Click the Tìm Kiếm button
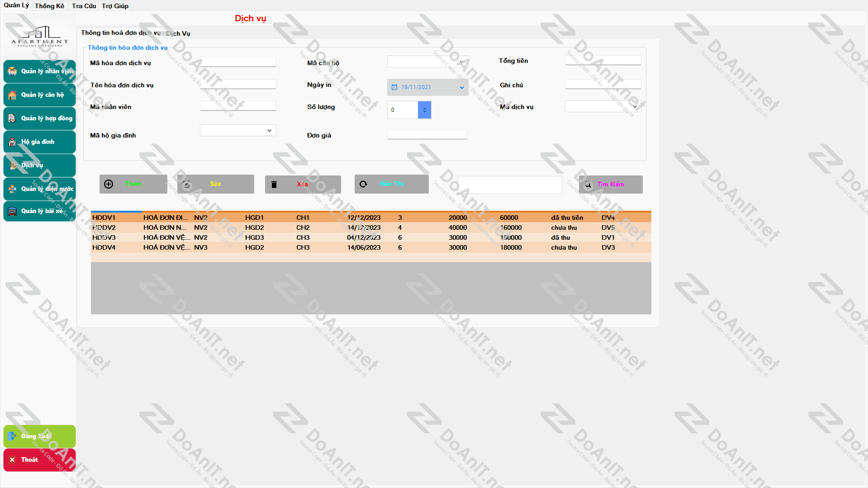 pos(611,185)
